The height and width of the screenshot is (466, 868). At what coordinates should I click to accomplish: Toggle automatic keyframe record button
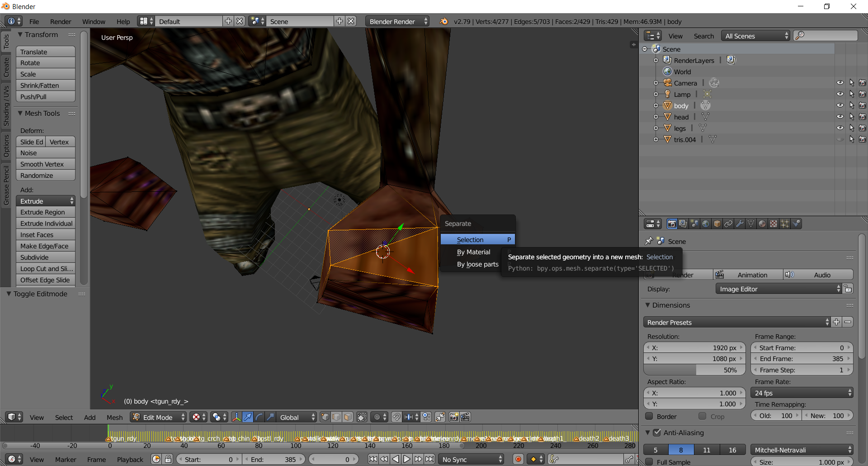(x=518, y=459)
